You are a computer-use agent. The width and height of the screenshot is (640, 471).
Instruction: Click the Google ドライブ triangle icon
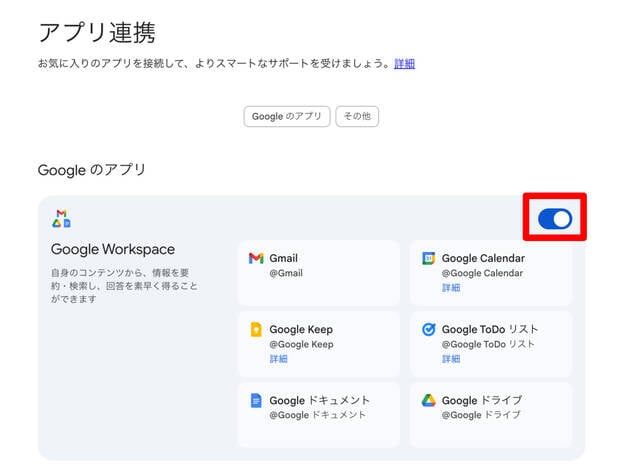pos(429,400)
